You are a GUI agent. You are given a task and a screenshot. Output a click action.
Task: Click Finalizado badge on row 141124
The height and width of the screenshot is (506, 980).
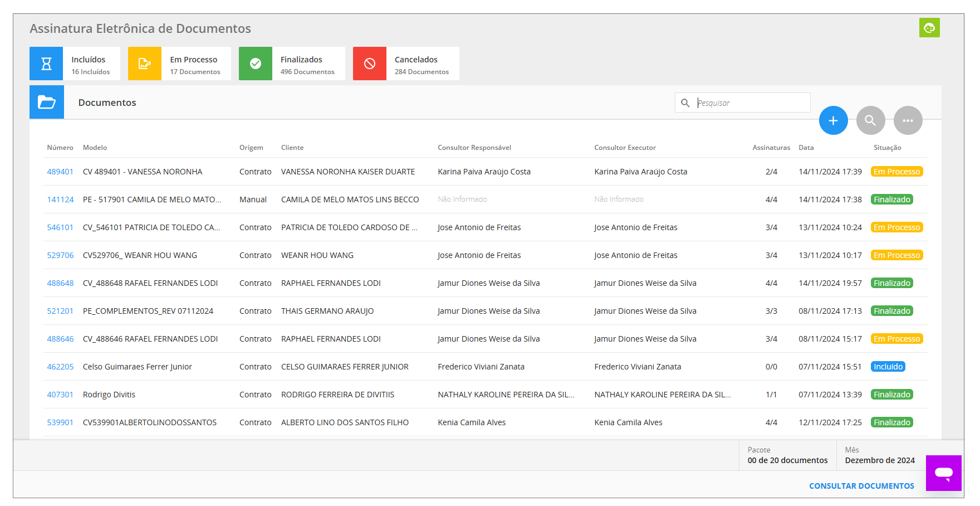point(891,200)
